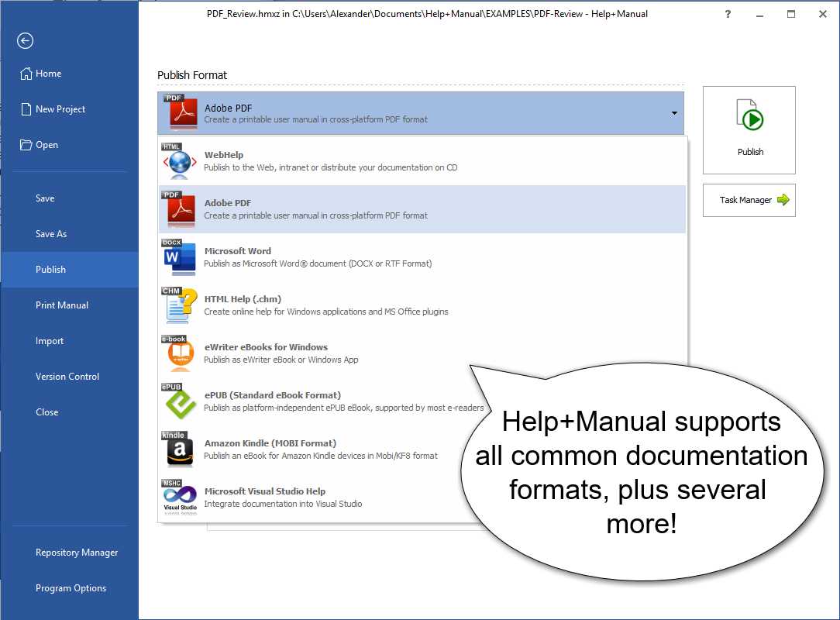This screenshot has width=840, height=620.
Task: Click the PDF icon in selected format box
Action: tap(181, 112)
